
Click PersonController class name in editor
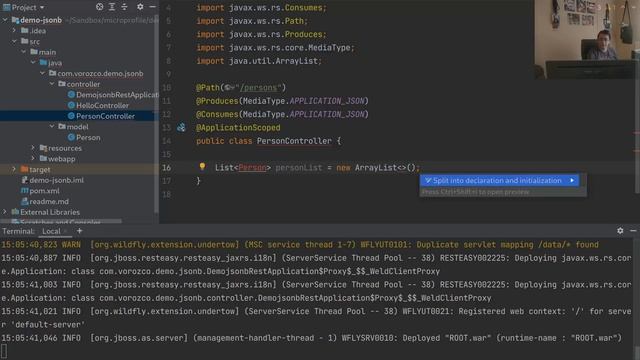click(294, 141)
